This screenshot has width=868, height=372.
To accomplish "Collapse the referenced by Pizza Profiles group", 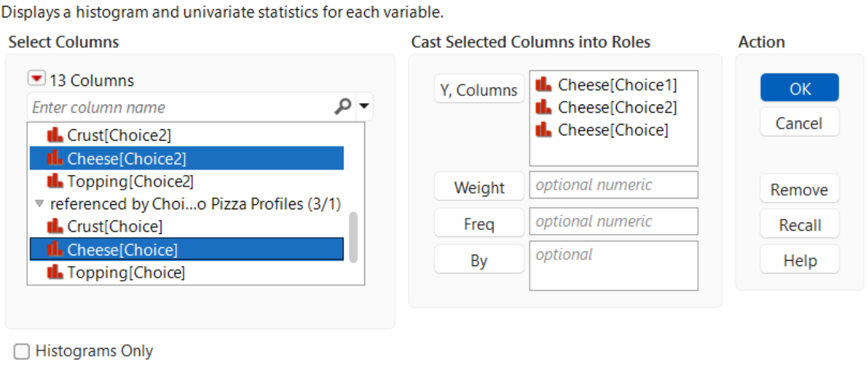I will [x=40, y=204].
